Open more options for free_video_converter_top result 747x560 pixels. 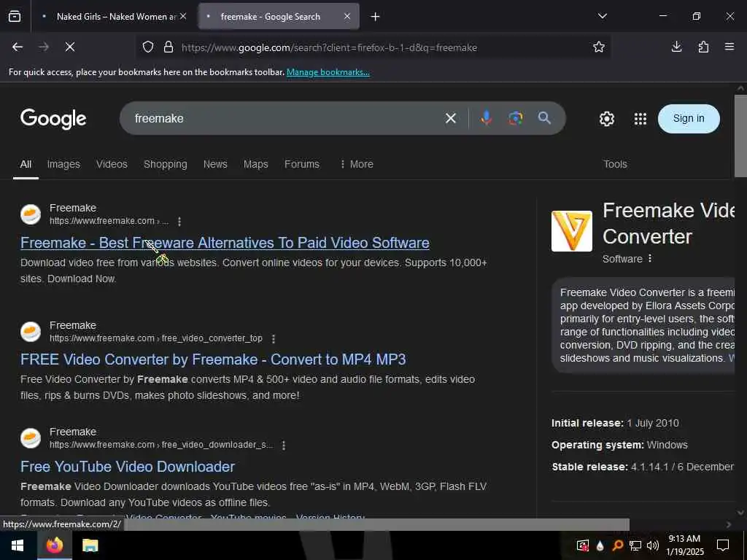(x=274, y=338)
